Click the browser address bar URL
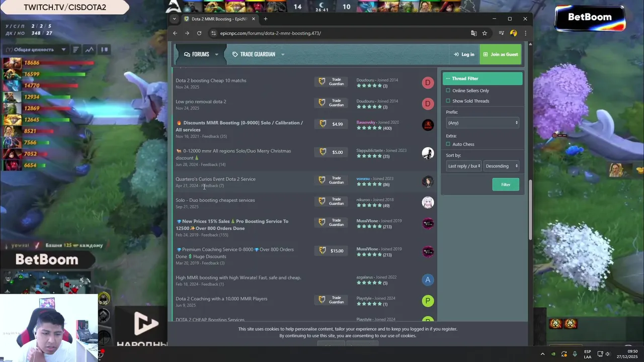Image resolution: width=644 pixels, height=362 pixels. pyautogui.click(x=271, y=33)
